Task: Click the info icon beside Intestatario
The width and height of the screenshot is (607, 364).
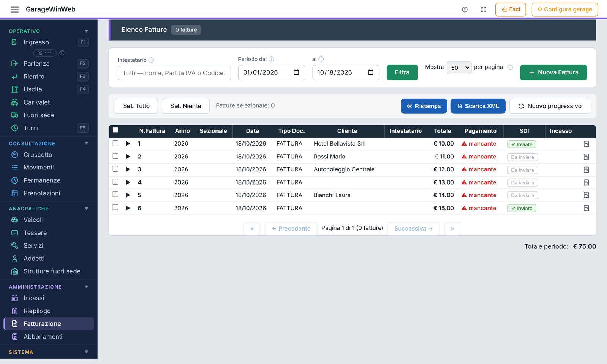Action: 151,60
